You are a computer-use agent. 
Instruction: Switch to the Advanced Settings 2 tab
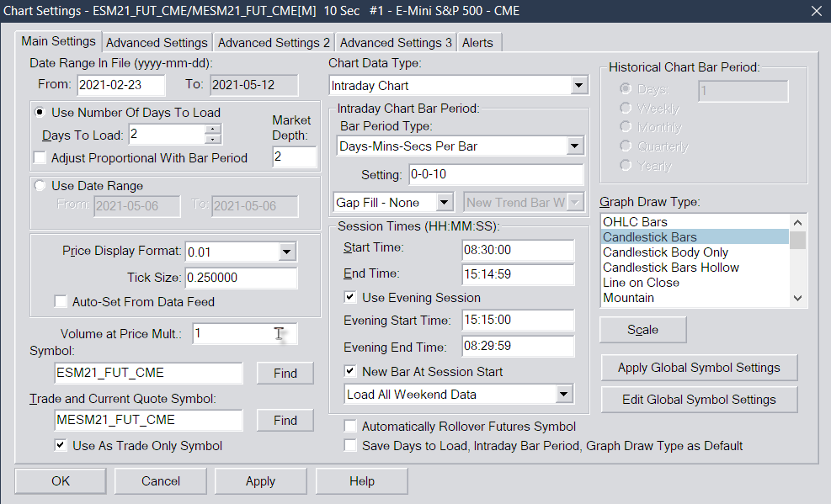[x=274, y=42]
